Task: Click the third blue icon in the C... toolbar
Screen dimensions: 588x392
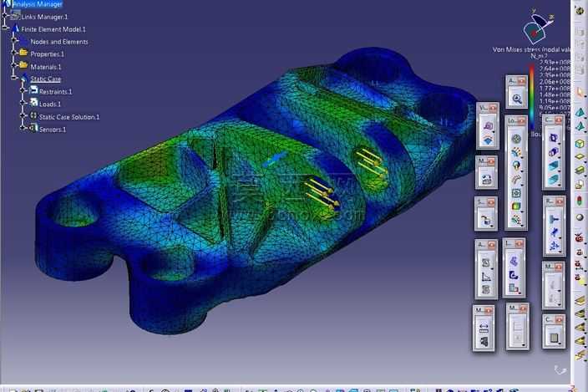Action: pos(554,165)
